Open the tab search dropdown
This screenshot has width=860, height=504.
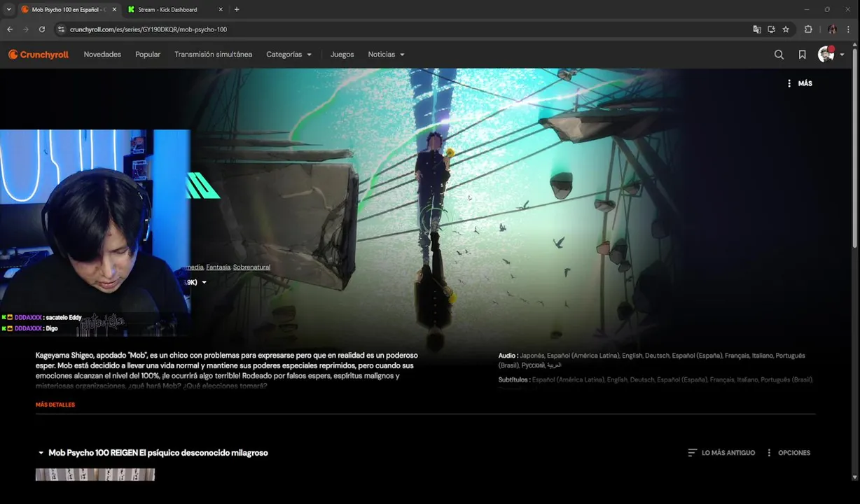pyautogui.click(x=8, y=10)
